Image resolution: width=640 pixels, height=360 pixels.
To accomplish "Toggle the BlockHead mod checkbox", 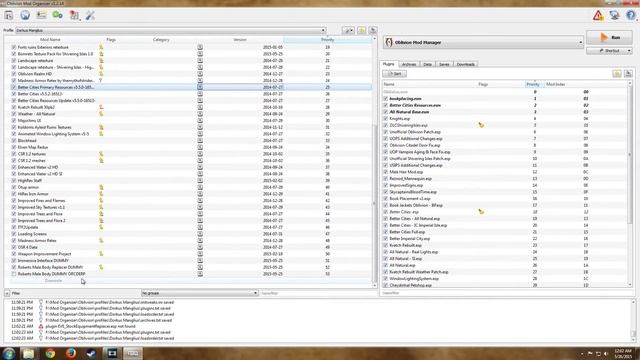I will point(14,140).
